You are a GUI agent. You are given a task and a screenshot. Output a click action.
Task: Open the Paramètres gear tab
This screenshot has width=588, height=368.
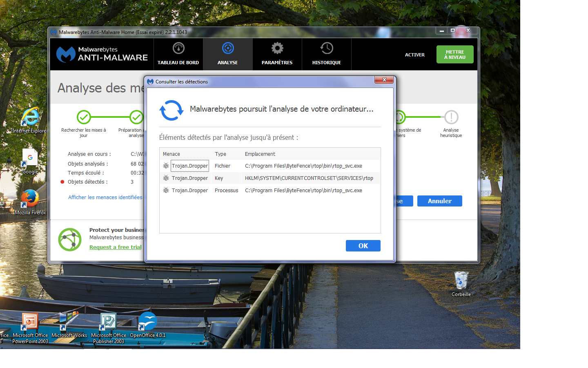click(277, 54)
